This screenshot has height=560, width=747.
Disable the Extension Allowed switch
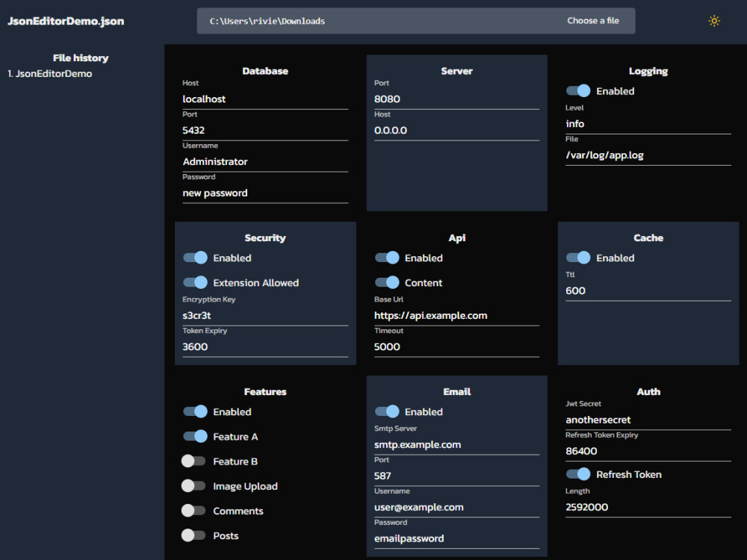[195, 282]
